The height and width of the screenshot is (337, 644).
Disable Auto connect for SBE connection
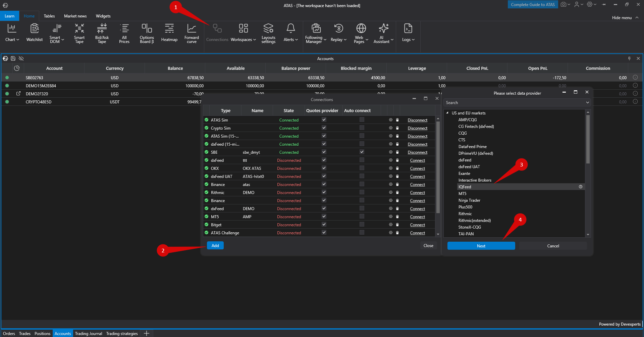[x=362, y=152]
